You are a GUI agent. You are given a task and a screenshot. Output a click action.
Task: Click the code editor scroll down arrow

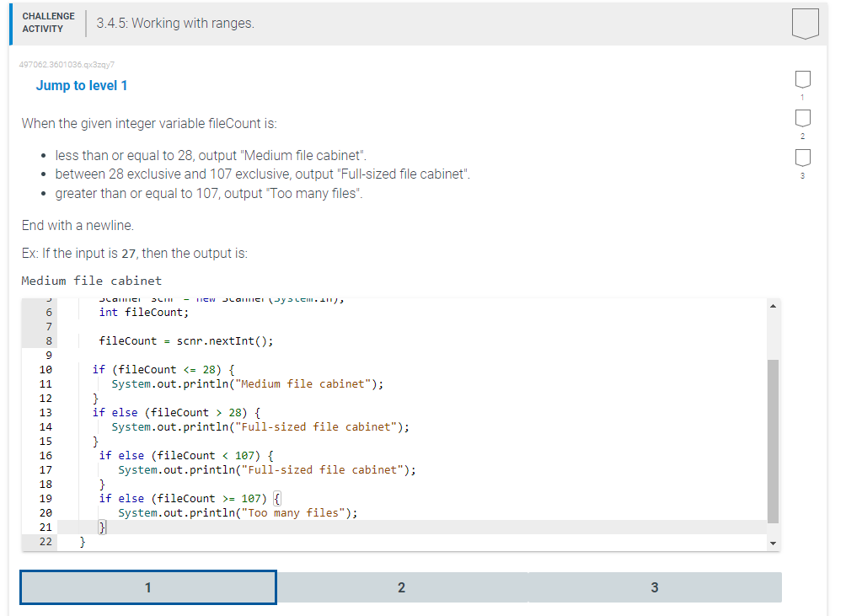coord(774,544)
